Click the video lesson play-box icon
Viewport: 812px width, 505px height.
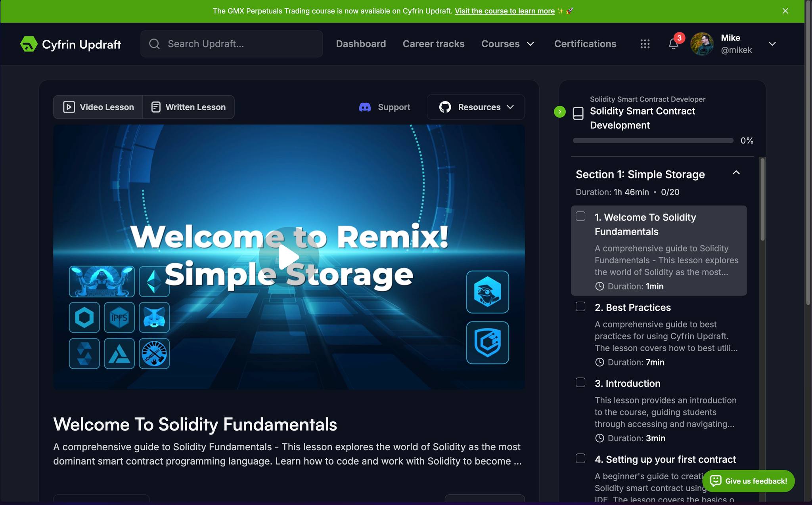pos(69,107)
